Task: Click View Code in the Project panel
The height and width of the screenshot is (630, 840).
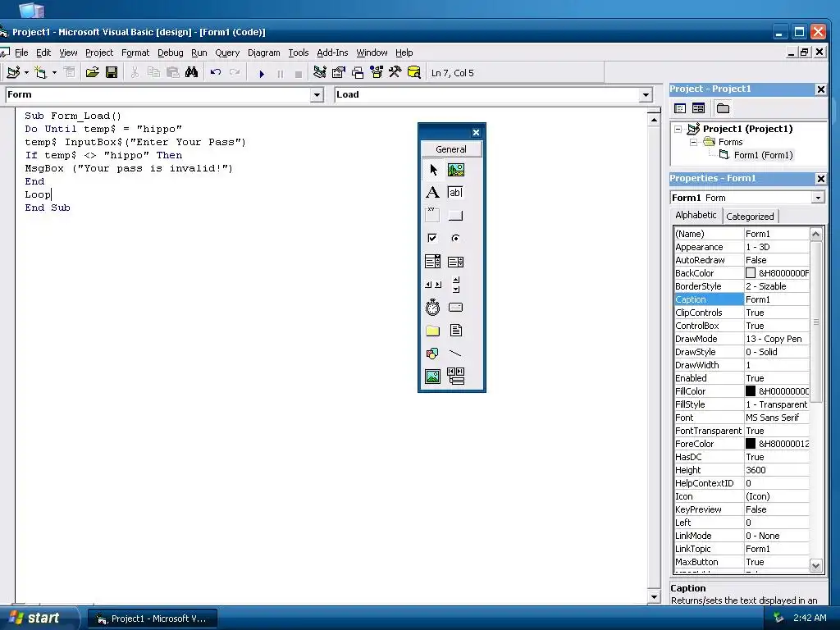Action: pyautogui.click(x=680, y=108)
